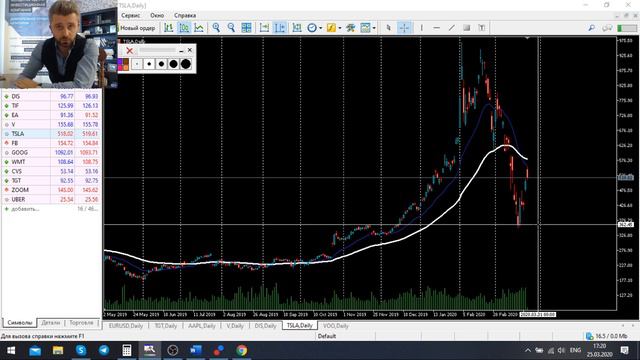The width and height of the screenshot is (640, 360).
Task: Open Telegram from the taskbar
Action: pyautogui.click(x=104, y=350)
